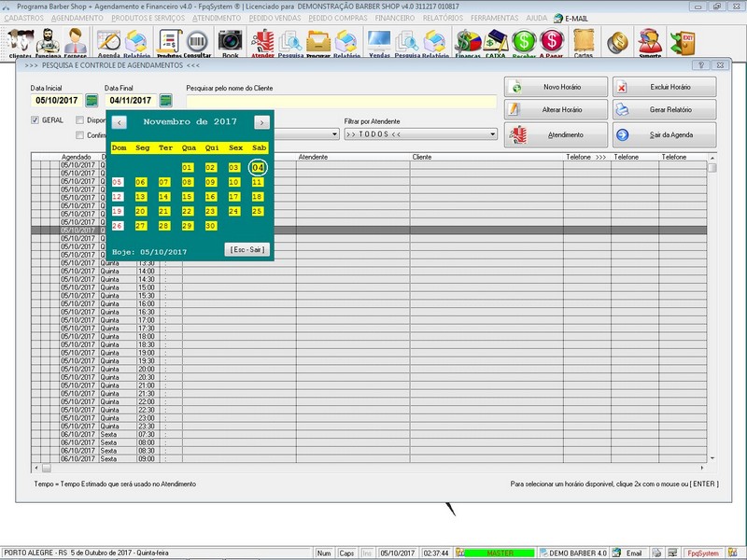Viewport: 747px width, 560px height.
Task: Click the Exit door toolbar icon
Action: coord(683,43)
